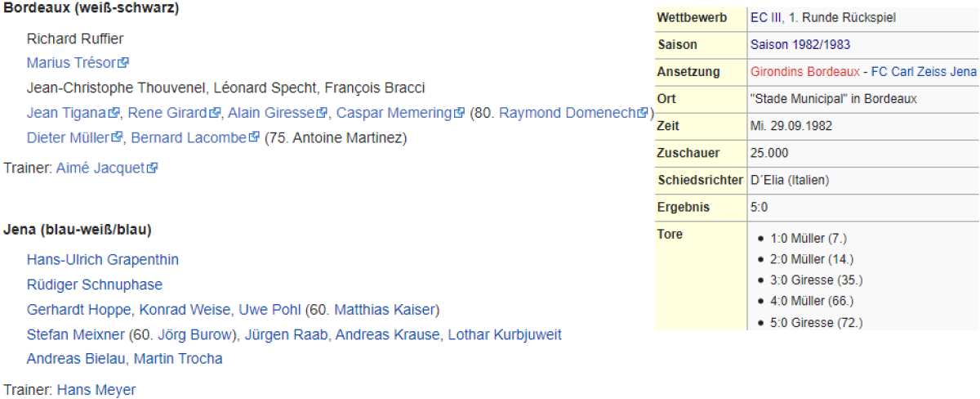
Task: Click external link icon after Alain Giresse
Action: (323, 113)
